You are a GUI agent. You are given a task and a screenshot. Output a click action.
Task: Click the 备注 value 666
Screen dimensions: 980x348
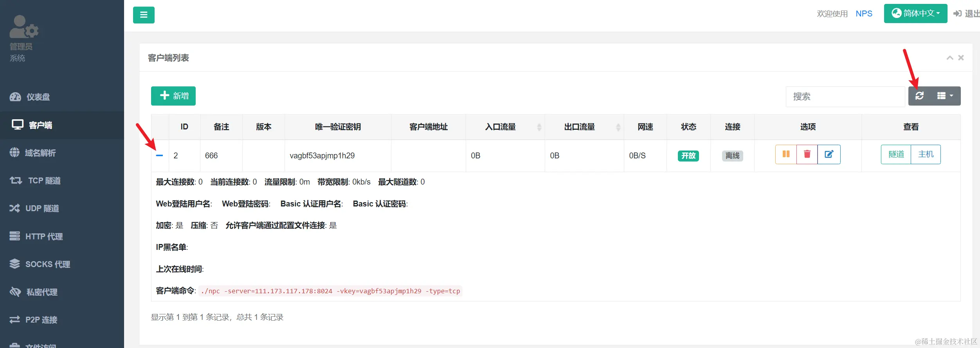211,156
